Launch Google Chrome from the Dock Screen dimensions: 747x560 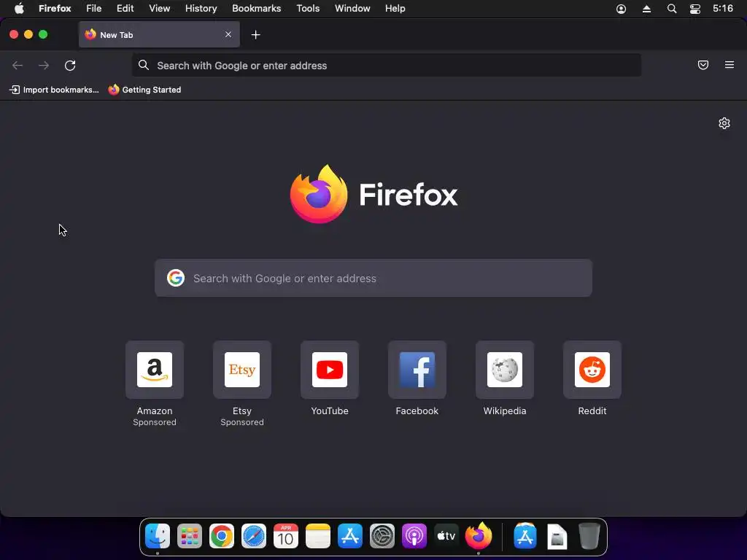[222, 537]
